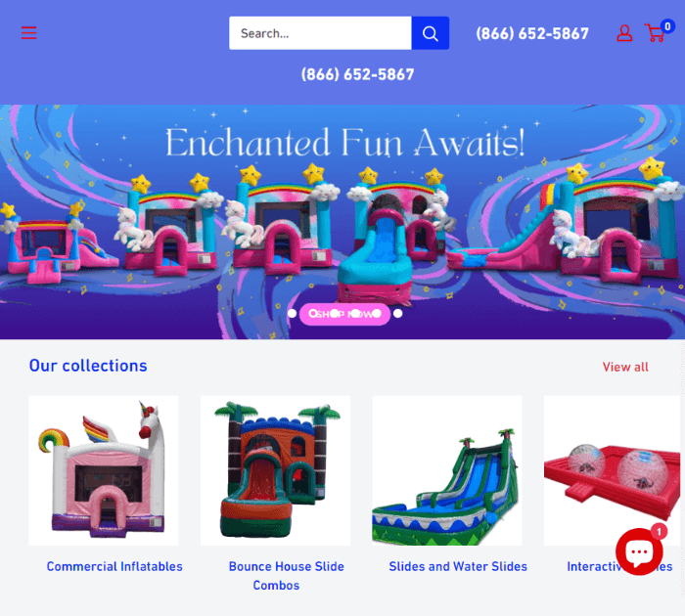Click the Slides and Water Slides link
The height and width of the screenshot is (616, 685).
(458, 566)
